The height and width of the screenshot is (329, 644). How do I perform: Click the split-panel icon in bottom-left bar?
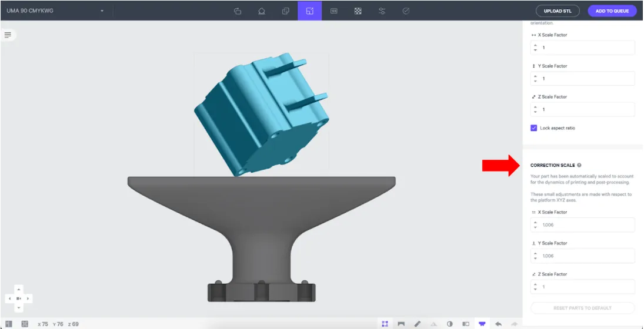tap(9, 324)
